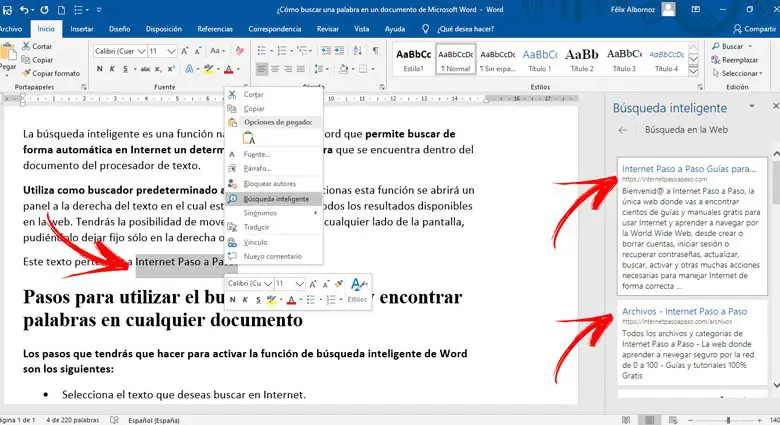Apply numbered list in ribbon
The width and height of the screenshot is (780, 425).
(282, 50)
